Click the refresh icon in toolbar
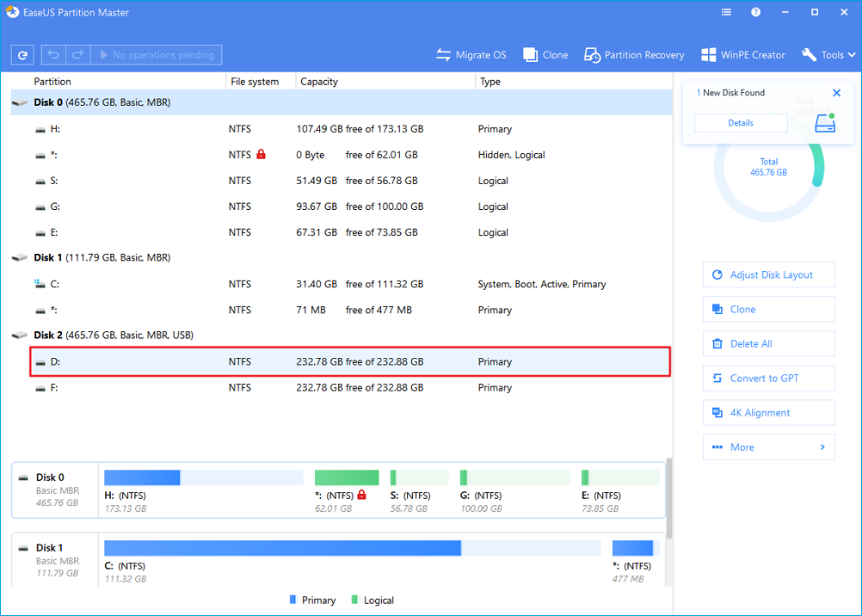 tap(23, 55)
